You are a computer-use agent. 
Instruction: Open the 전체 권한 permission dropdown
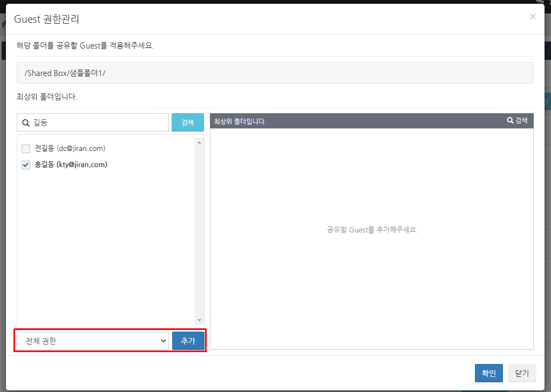pyautogui.click(x=93, y=341)
